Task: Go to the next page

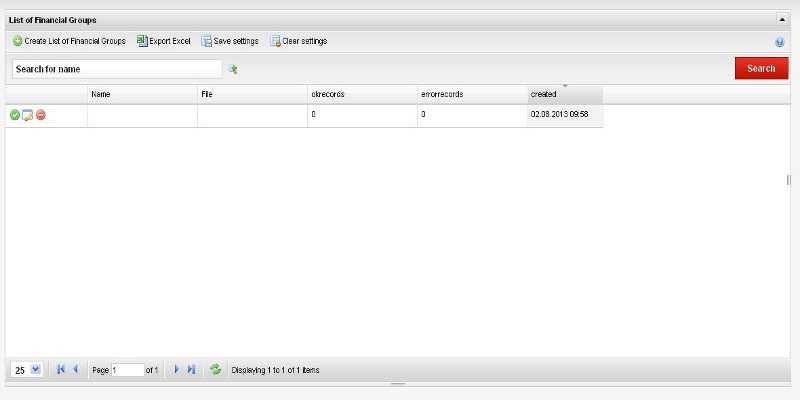Action: [177, 369]
